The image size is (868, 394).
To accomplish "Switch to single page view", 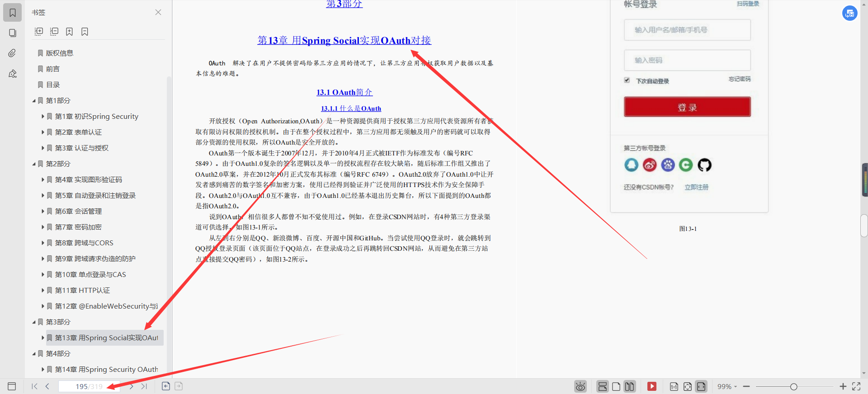I will 616,386.
